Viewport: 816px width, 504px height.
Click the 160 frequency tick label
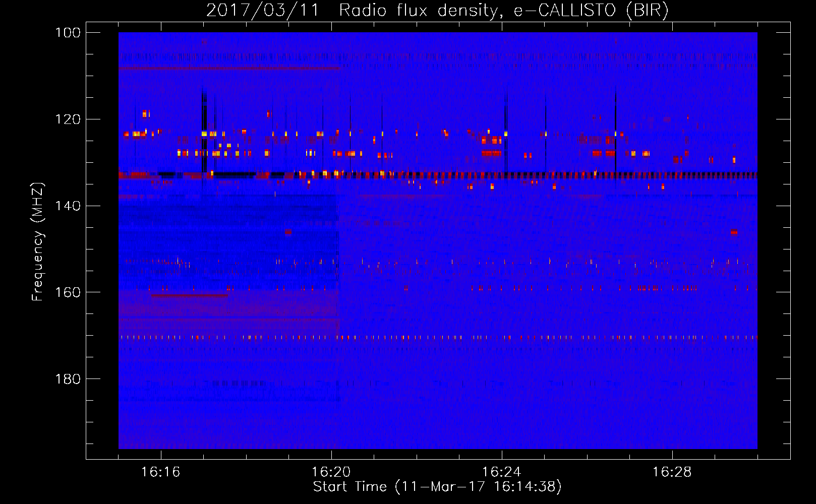pos(68,292)
